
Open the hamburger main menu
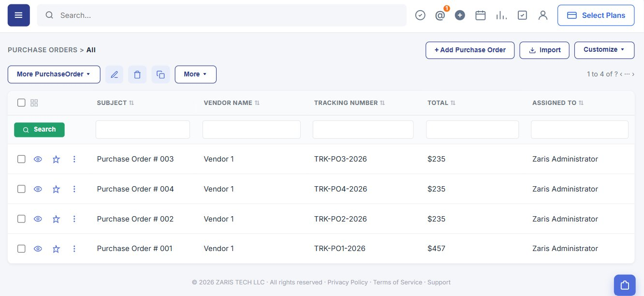[19, 15]
